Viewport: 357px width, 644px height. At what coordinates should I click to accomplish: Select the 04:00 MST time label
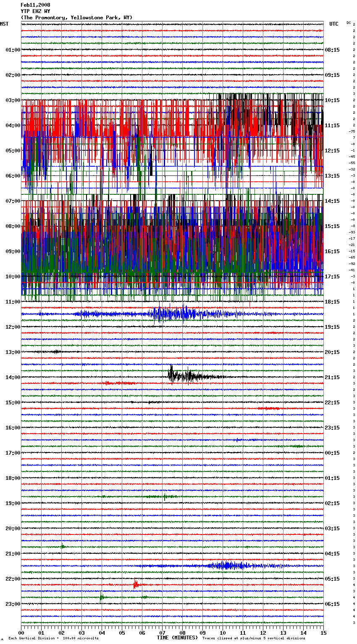pos(13,126)
